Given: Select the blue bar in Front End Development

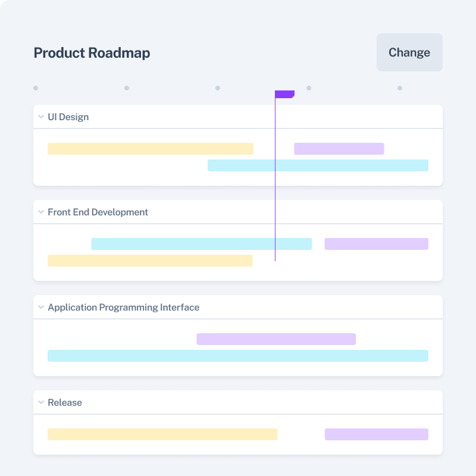Looking at the screenshot, I should [x=201, y=244].
